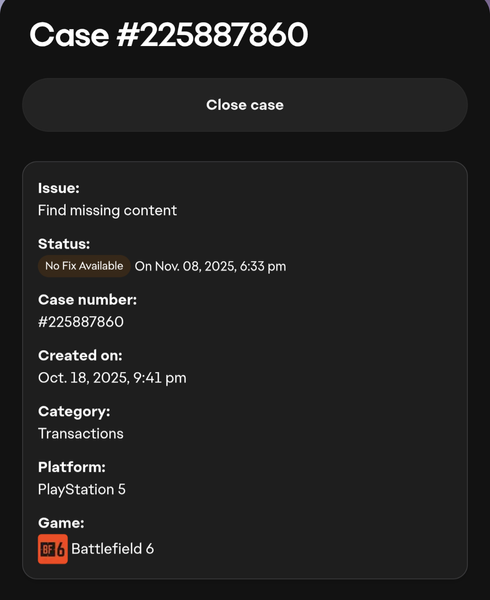Select the case number #225887860 value
The height and width of the screenshot is (600, 490).
81,322
